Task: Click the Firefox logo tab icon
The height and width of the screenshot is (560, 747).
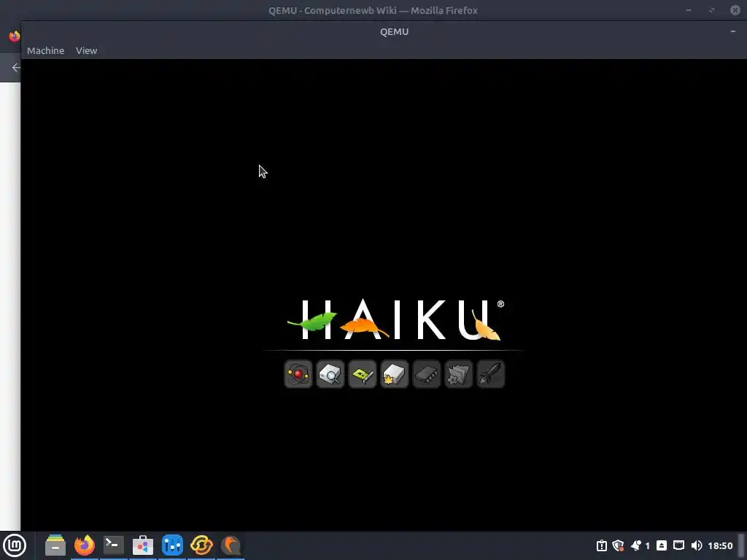Action: pyautogui.click(x=15, y=36)
